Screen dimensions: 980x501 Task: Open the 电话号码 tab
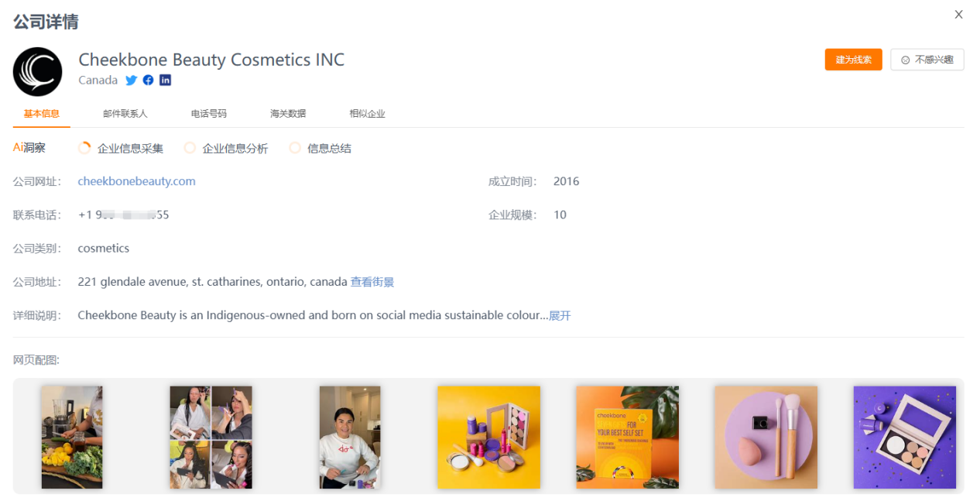coord(209,114)
